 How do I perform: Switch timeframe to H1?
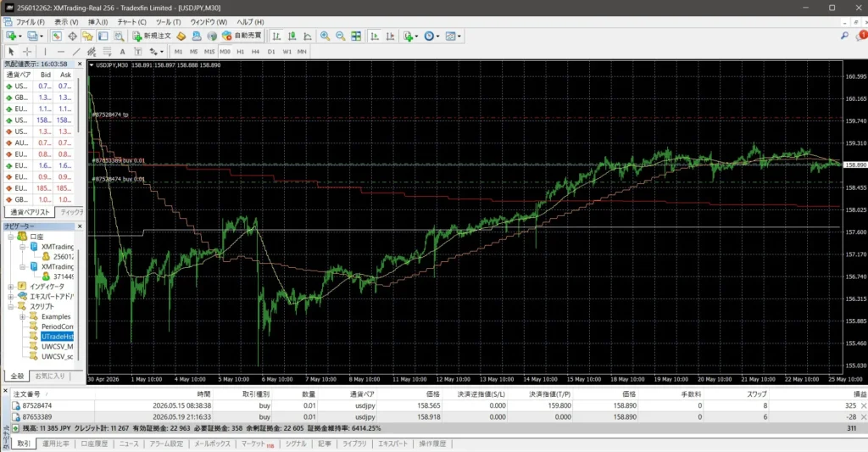(240, 52)
